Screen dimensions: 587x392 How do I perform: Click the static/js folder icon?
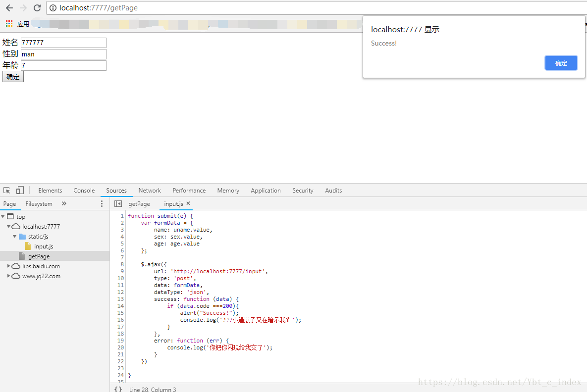tap(22, 237)
